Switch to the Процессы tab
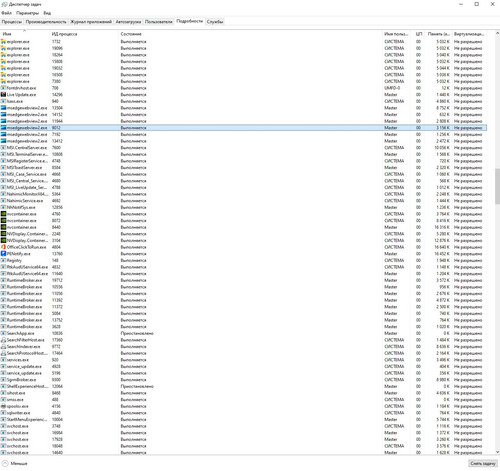This screenshot has height=471, width=500. pyautogui.click(x=12, y=22)
